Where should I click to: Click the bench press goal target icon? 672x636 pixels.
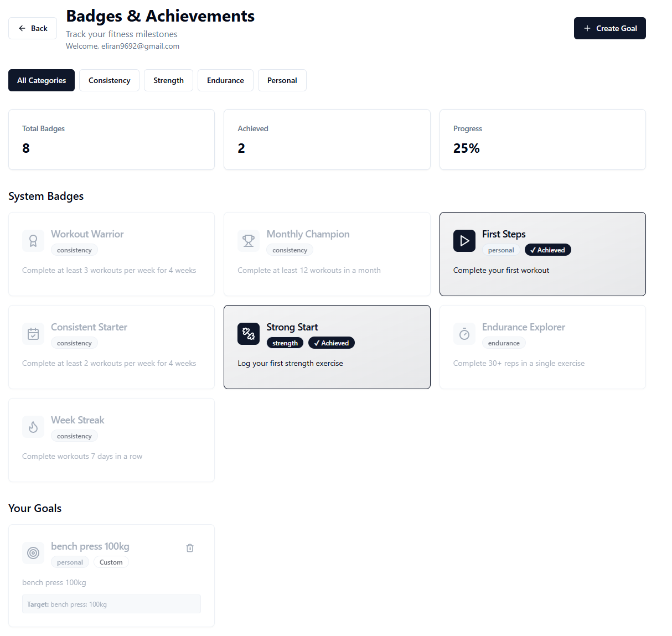33,553
